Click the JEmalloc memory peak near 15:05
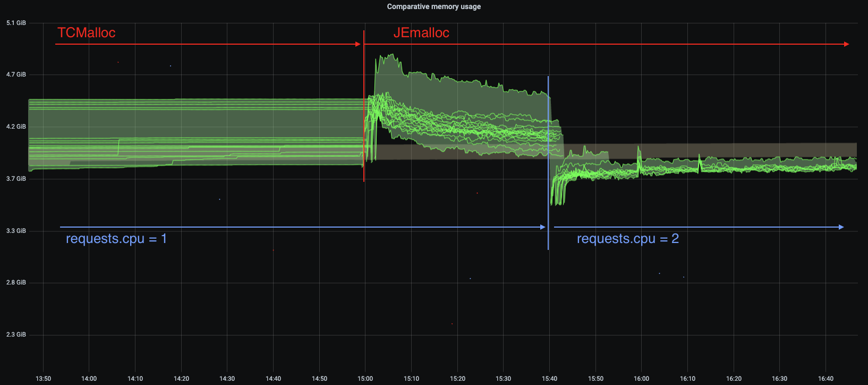The height and width of the screenshot is (385, 868). 392,55
